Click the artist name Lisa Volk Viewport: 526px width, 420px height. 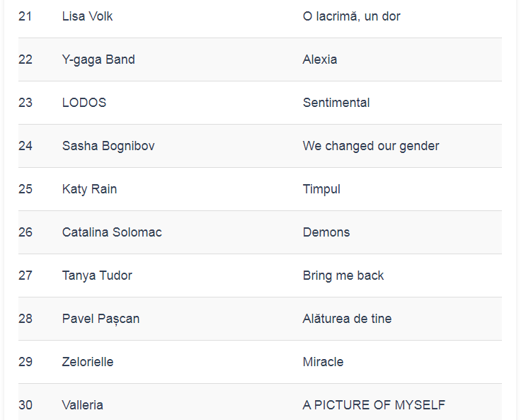click(87, 16)
